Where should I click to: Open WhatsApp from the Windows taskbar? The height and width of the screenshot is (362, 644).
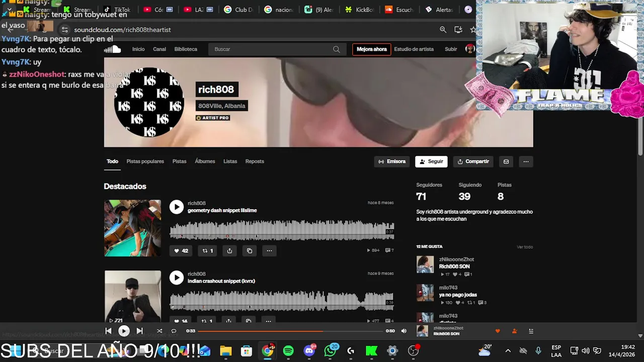[331, 351]
